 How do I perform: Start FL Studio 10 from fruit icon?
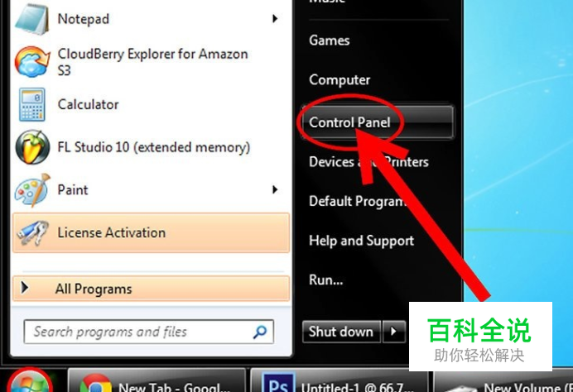(32, 147)
